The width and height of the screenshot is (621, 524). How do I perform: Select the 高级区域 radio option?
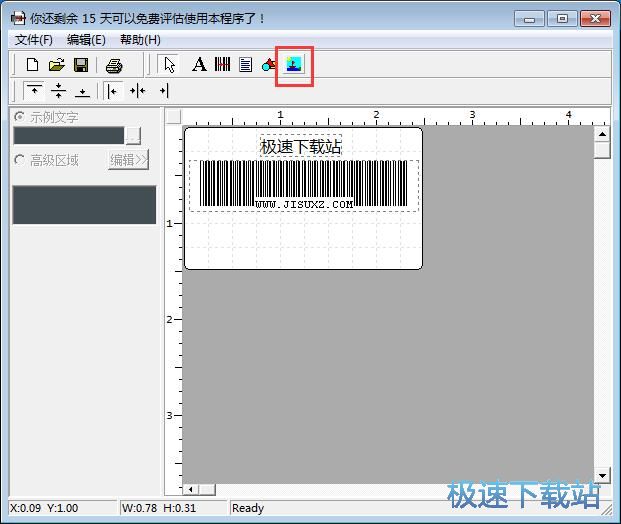pos(19,160)
